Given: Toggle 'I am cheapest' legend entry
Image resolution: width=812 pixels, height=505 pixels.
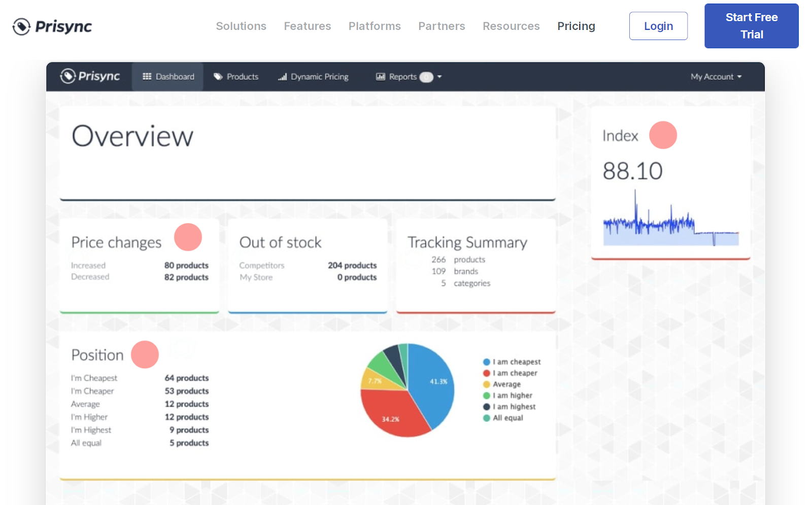Looking at the screenshot, I should point(512,362).
